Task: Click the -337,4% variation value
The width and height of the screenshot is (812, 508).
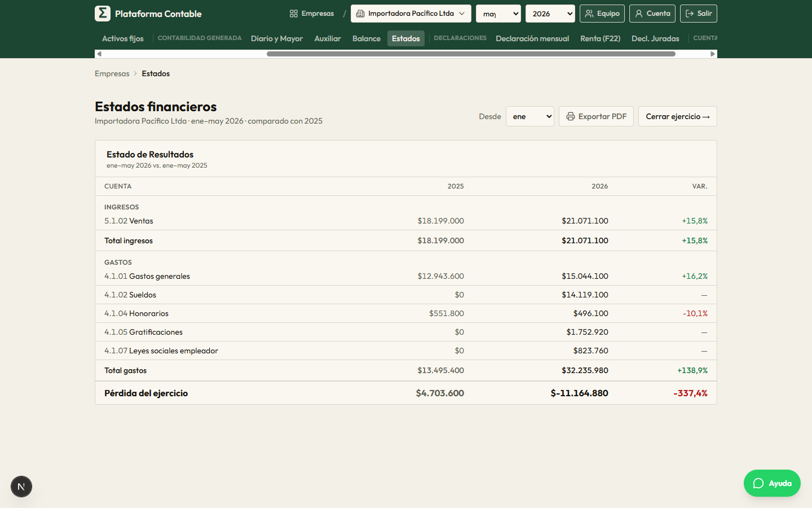Action: pos(690,393)
